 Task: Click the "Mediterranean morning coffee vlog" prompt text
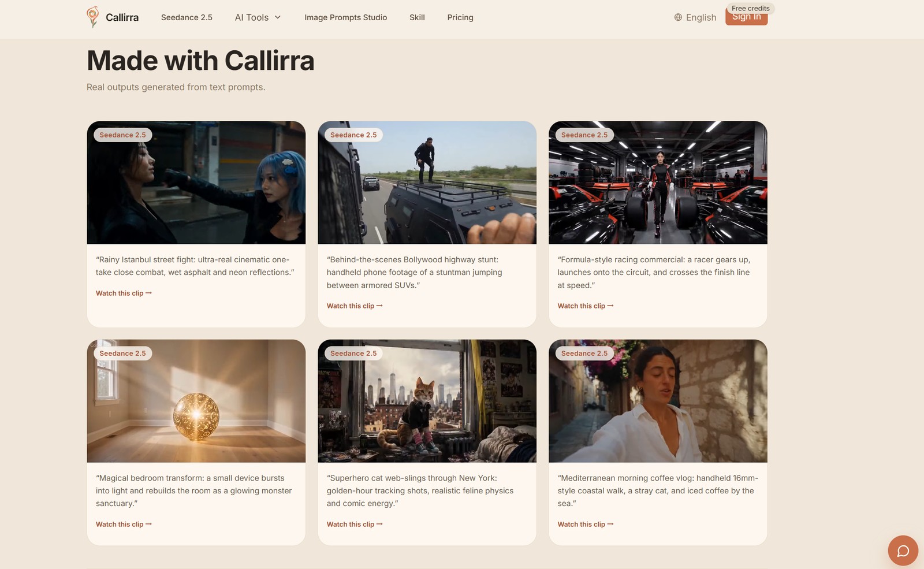click(658, 491)
